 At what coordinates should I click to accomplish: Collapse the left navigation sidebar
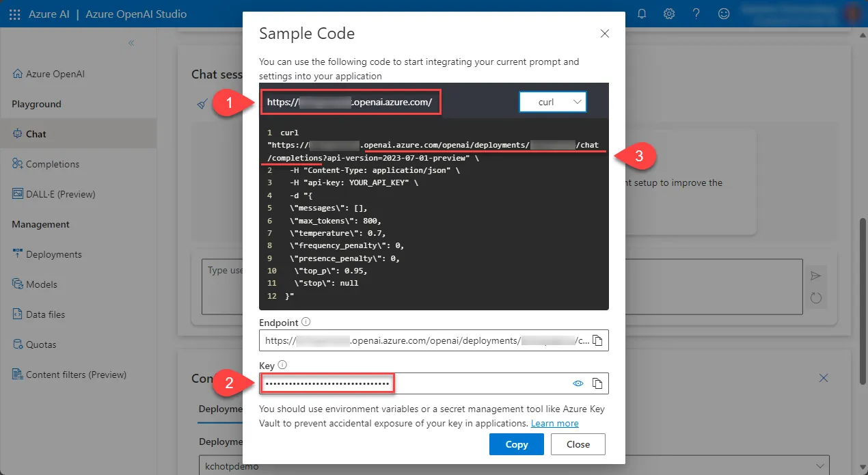click(x=131, y=43)
